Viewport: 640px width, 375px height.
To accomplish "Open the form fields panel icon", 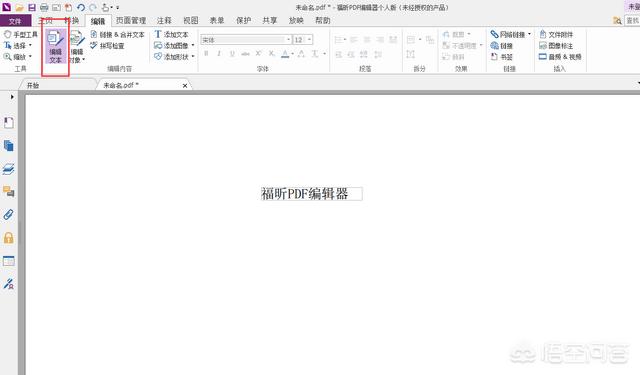I will [9, 261].
